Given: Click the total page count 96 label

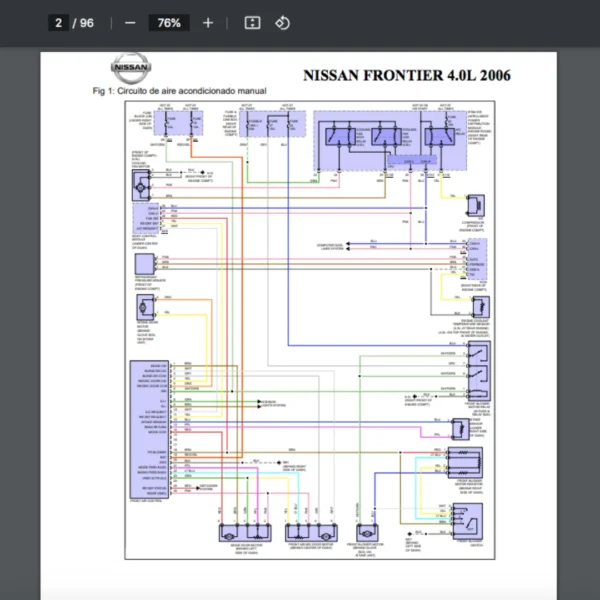Looking at the screenshot, I should tap(87, 22).
